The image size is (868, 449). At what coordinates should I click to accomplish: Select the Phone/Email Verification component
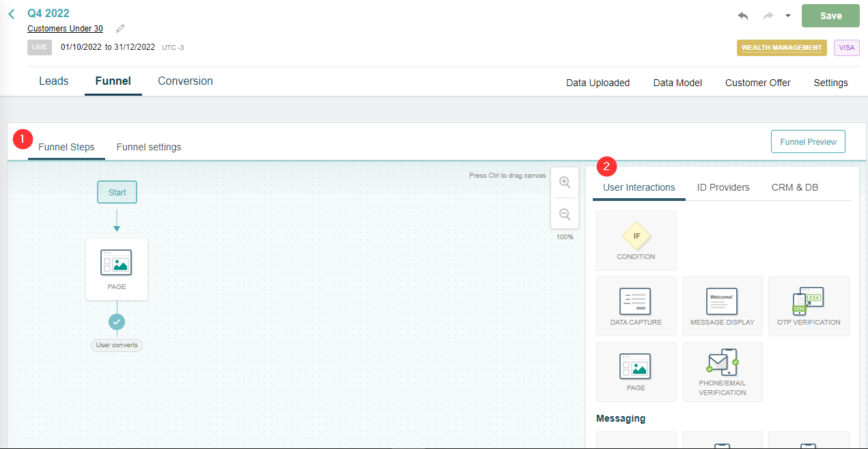coord(723,372)
